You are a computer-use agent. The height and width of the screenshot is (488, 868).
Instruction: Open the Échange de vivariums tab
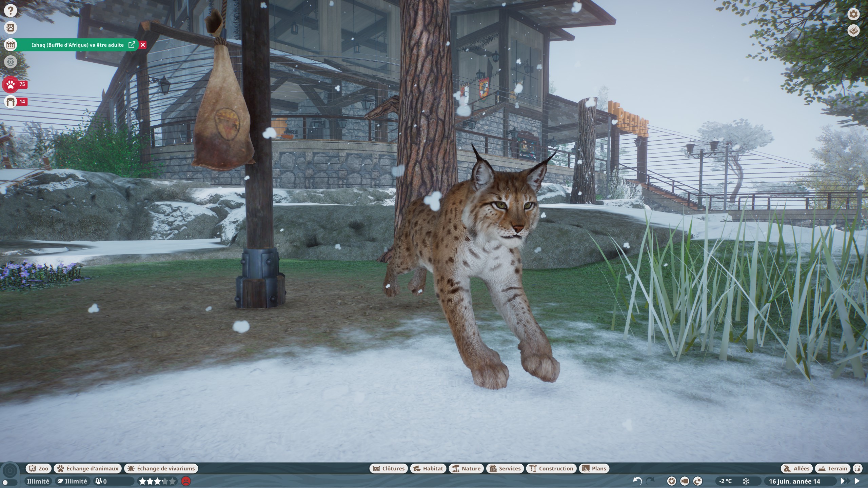coord(161,468)
